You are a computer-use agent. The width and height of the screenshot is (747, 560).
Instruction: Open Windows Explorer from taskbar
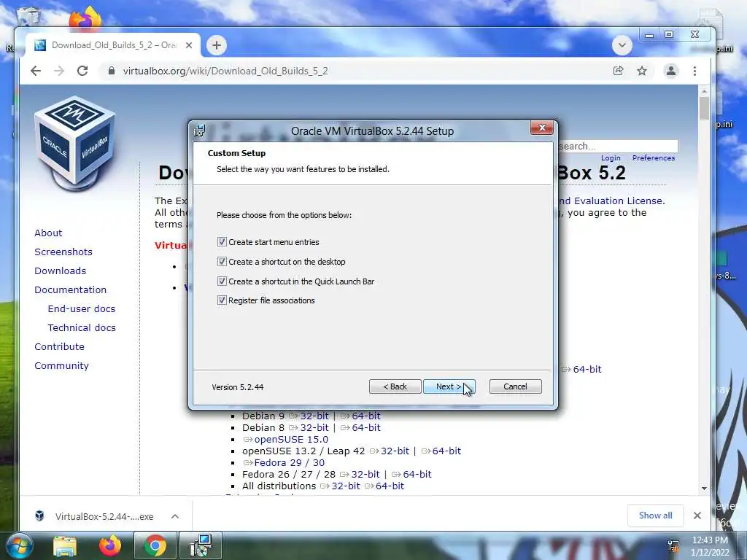coord(65,546)
